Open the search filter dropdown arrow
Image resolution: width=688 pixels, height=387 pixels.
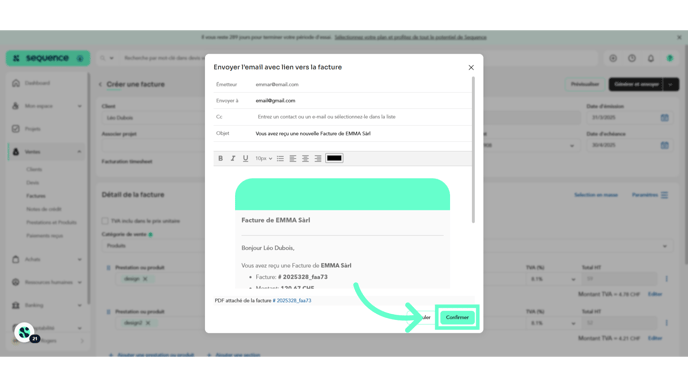coord(111,58)
